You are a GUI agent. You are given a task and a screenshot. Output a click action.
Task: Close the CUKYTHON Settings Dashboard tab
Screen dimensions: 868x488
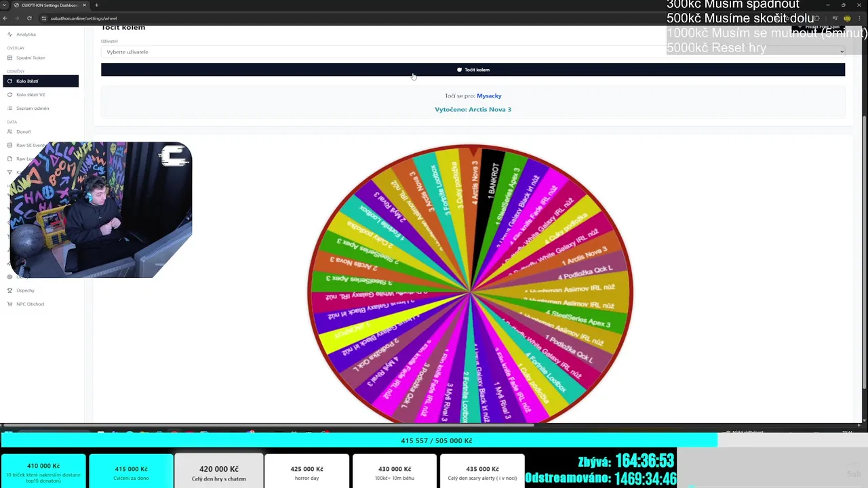(x=84, y=5)
